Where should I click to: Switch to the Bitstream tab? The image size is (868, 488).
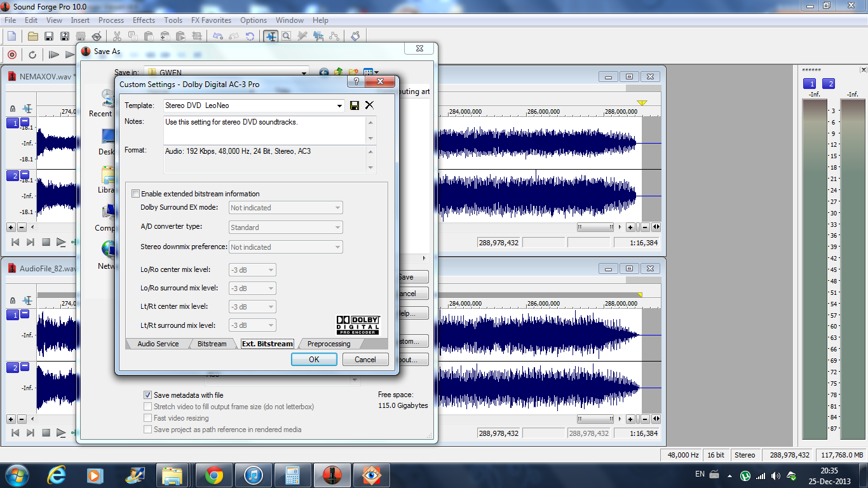coord(212,344)
